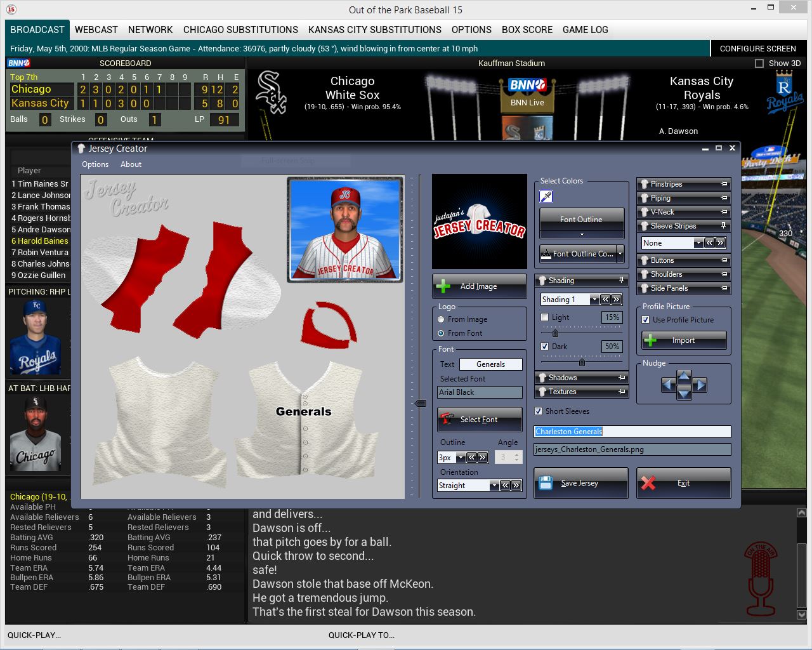Open the Box Score tab
812x650 pixels.
coord(527,30)
